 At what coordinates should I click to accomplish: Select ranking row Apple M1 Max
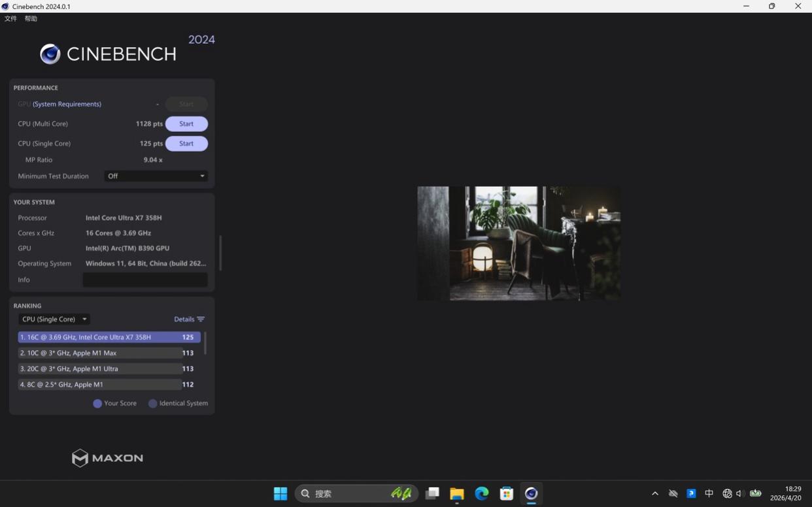click(109, 353)
